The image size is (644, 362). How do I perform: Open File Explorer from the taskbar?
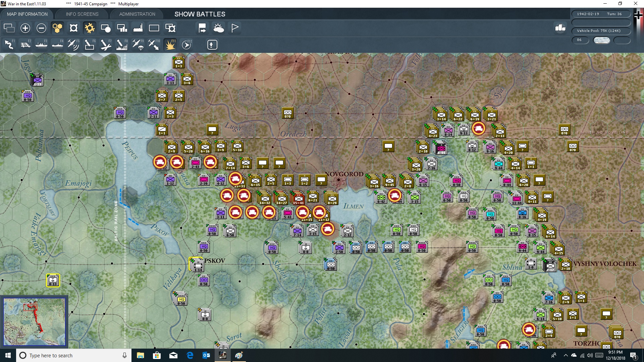click(x=140, y=355)
